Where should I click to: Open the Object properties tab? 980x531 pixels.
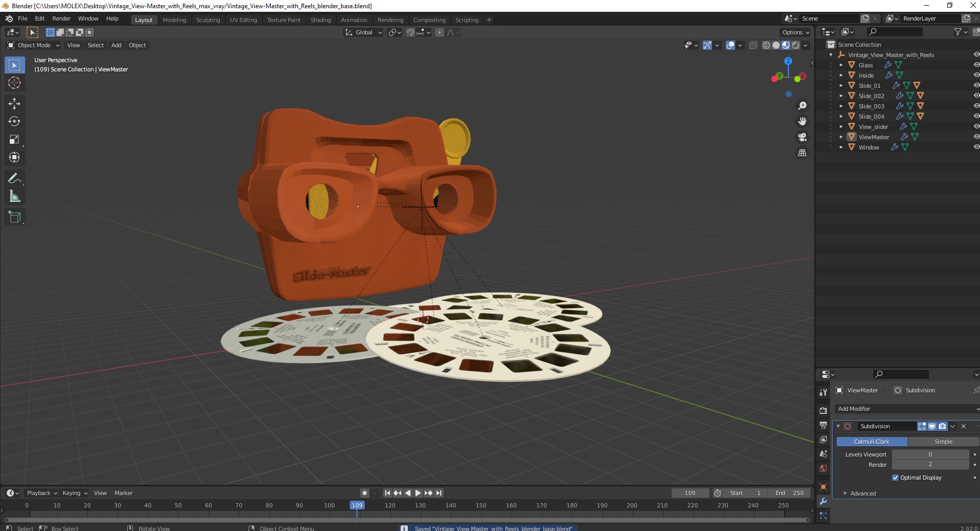823,487
